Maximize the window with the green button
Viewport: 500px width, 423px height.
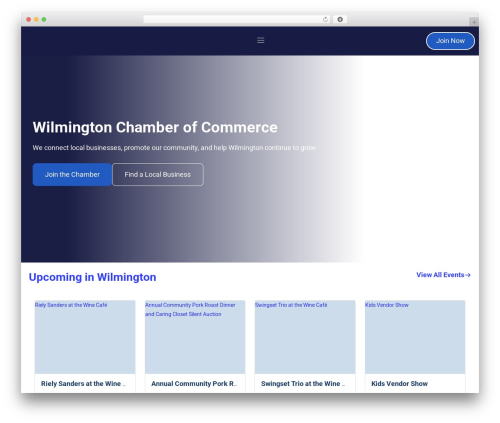(x=44, y=19)
